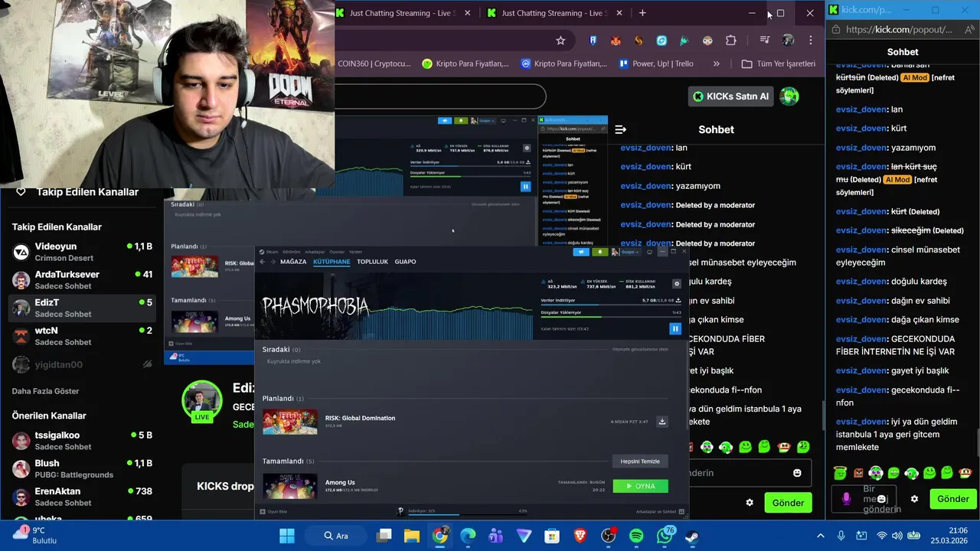
Task: Click OYNA button for Among Us
Action: [640, 486]
